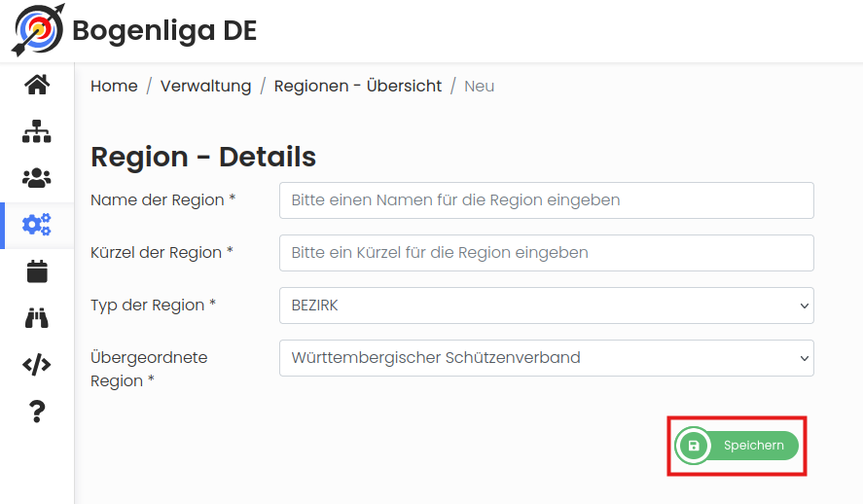Click the question mark help icon

point(37,412)
